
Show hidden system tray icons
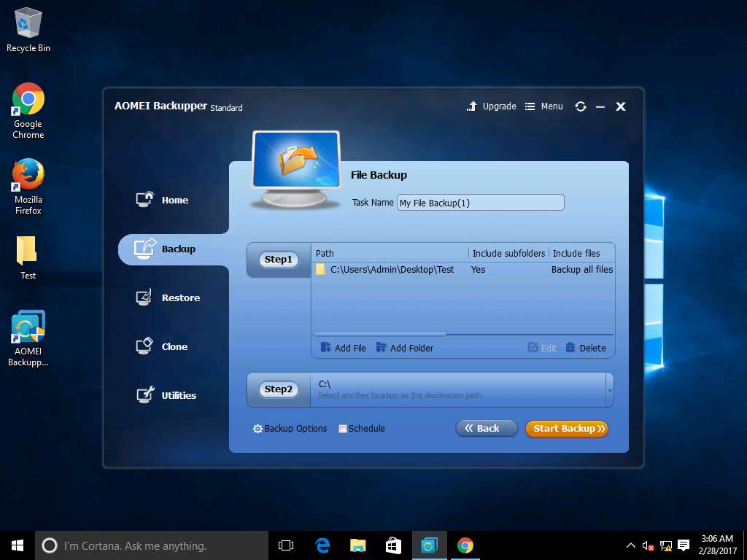pos(630,545)
